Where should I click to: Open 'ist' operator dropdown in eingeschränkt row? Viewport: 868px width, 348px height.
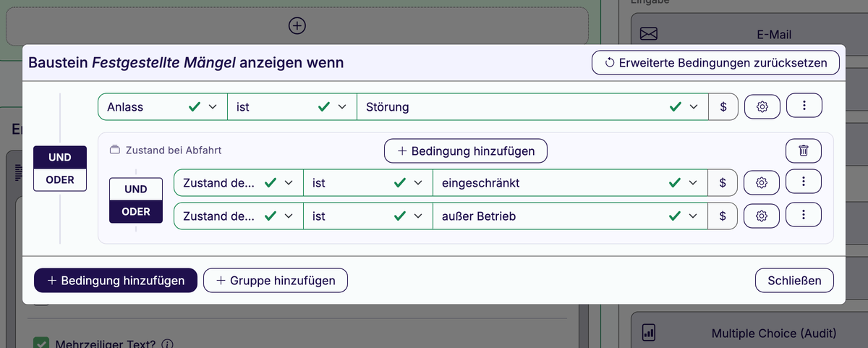[367, 183]
